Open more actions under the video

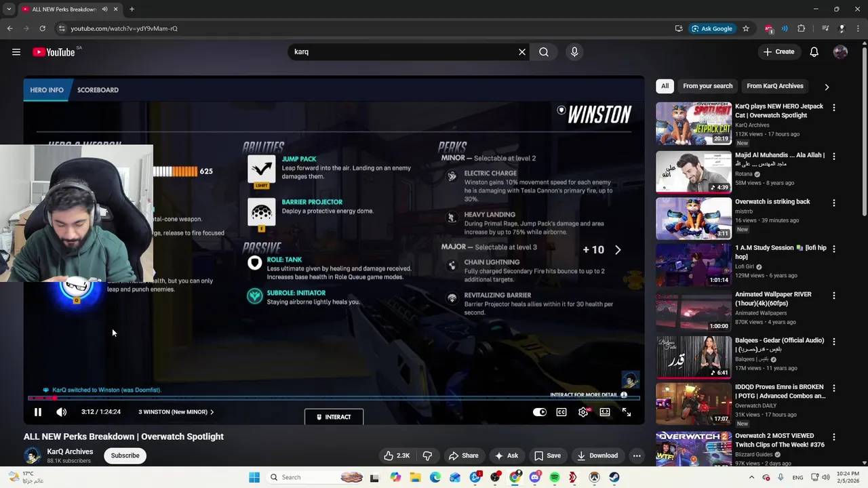click(637, 455)
